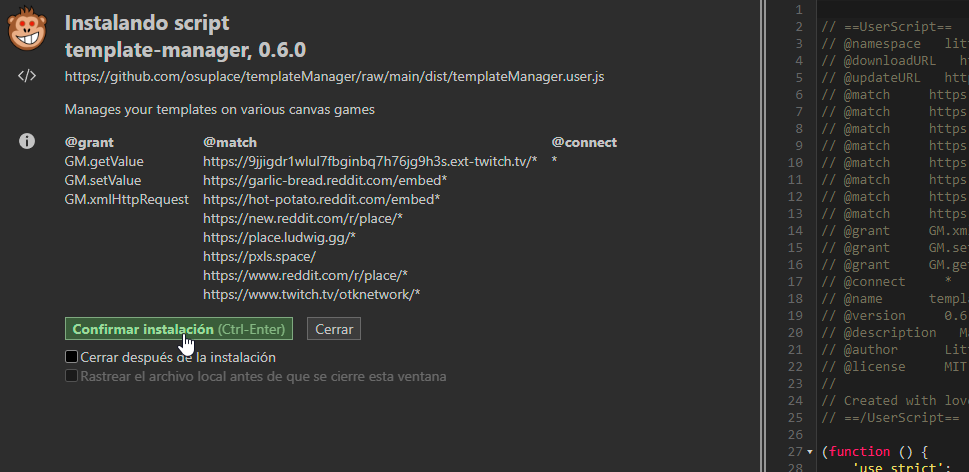This screenshot has height=472, width=969.
Task: Enable 'Cerrar después de la instalación' checkbox
Action: 72,357
